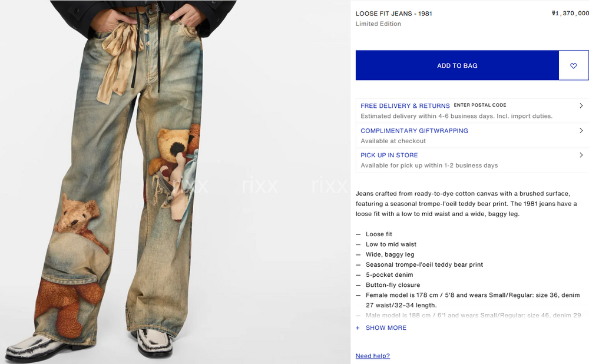
Task: Open Free Delivery & Returns heading
Action: click(405, 106)
